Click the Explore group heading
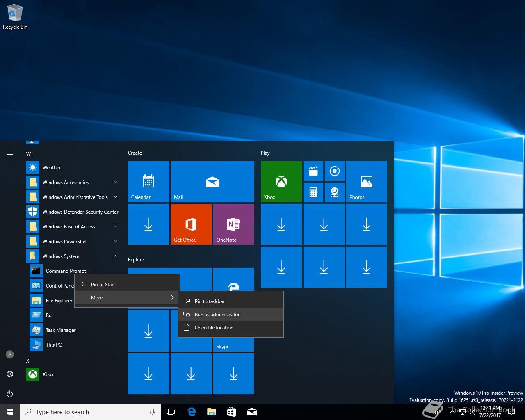This screenshot has height=420, width=525. (x=136, y=260)
